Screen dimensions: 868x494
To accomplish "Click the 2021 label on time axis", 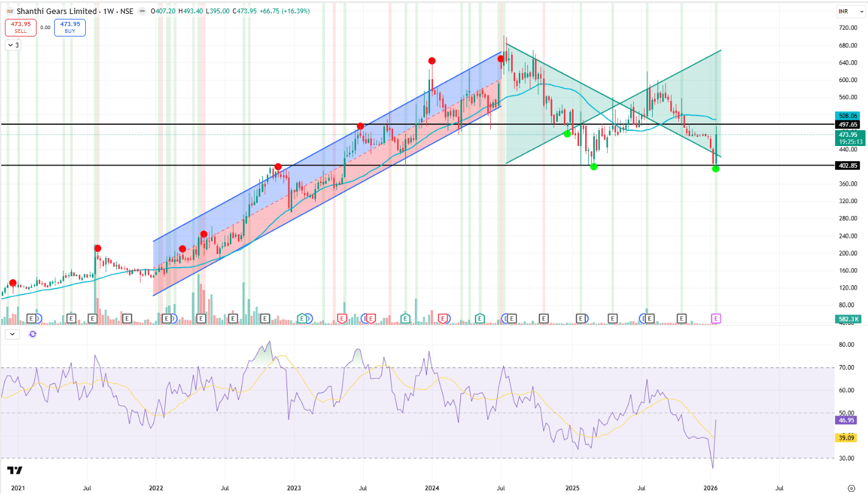I will (18, 488).
